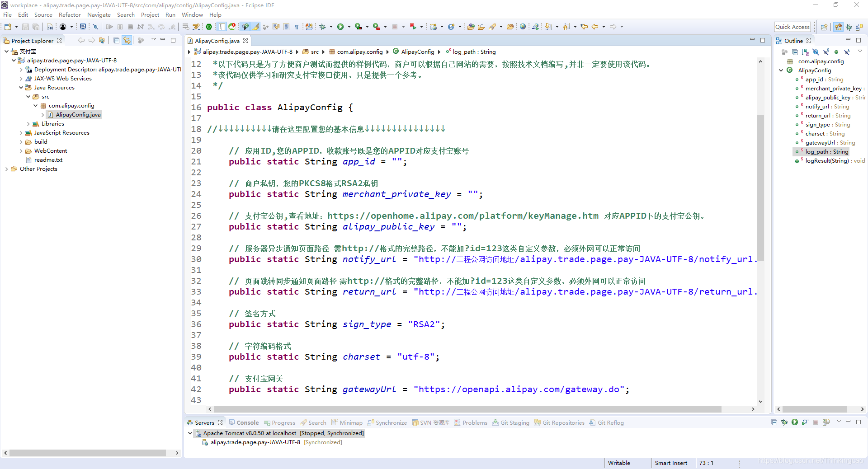Toggle Mark Occurrences highlighter icon
The image size is (868, 469).
256,27
